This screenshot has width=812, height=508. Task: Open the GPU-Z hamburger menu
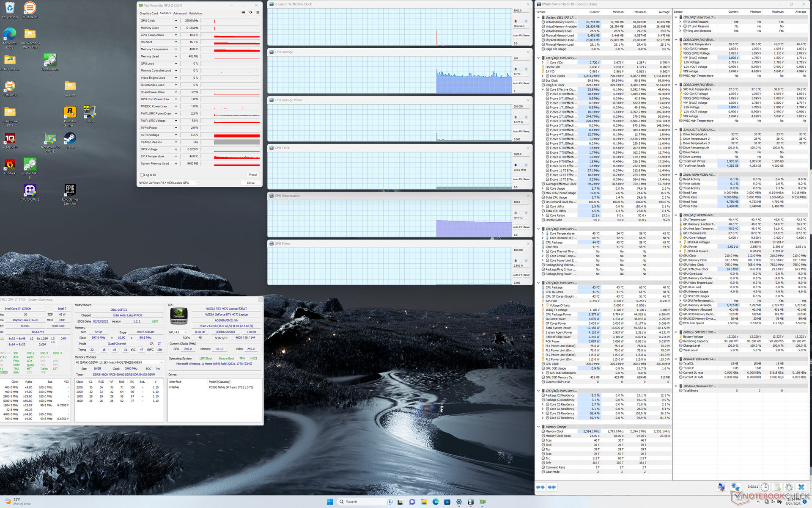258,12
